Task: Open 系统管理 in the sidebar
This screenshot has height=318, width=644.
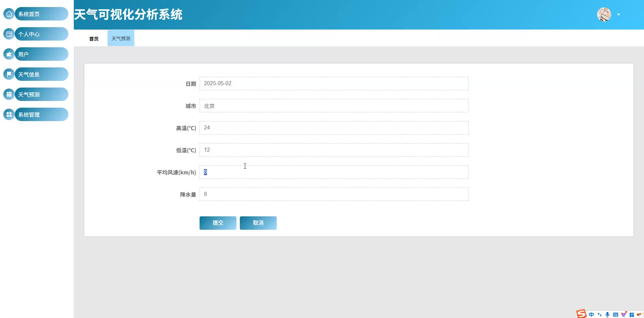Action: [41, 114]
